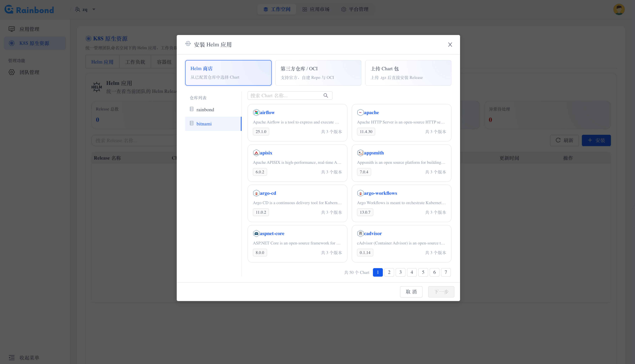Image resolution: width=635 pixels, height=364 pixels.
Task: Open the apache chart card title
Action: click(x=371, y=112)
